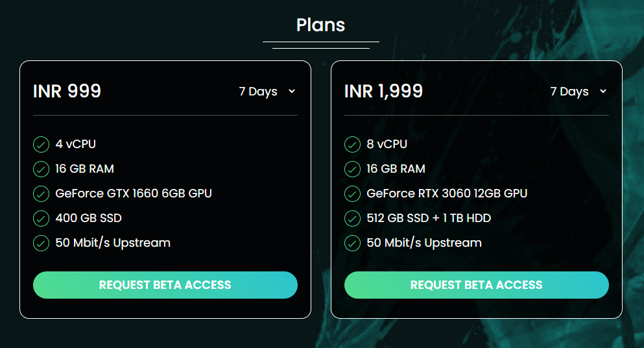Image resolution: width=644 pixels, height=348 pixels.
Task: Click the checkmark icon beside 400 GB SSD
Action: 41,218
